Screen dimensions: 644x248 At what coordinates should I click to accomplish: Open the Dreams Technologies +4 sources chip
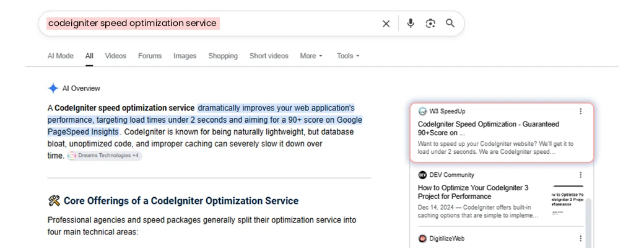[x=104, y=156]
